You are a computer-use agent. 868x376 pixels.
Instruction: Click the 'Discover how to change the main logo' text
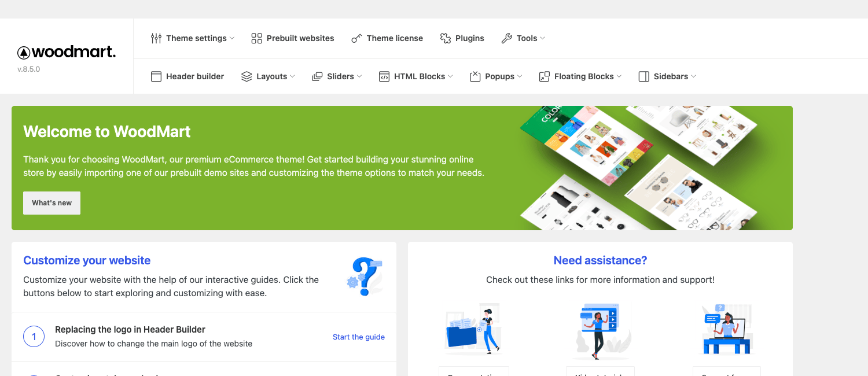coord(153,344)
